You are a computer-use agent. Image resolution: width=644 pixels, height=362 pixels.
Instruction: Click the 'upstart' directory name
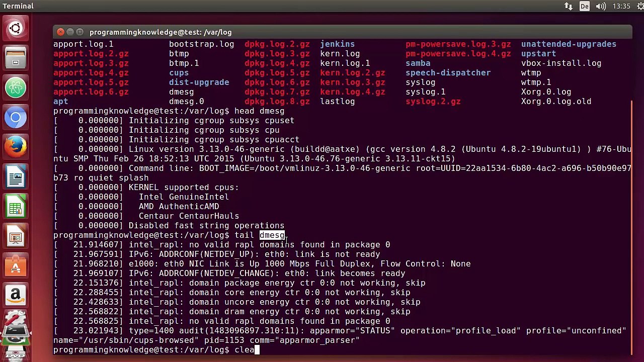click(539, 54)
